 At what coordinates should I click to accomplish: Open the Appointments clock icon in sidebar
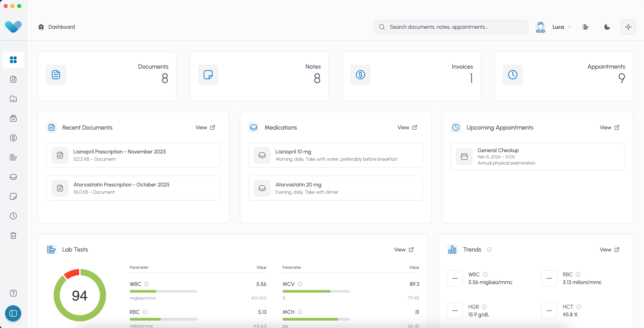click(x=13, y=216)
